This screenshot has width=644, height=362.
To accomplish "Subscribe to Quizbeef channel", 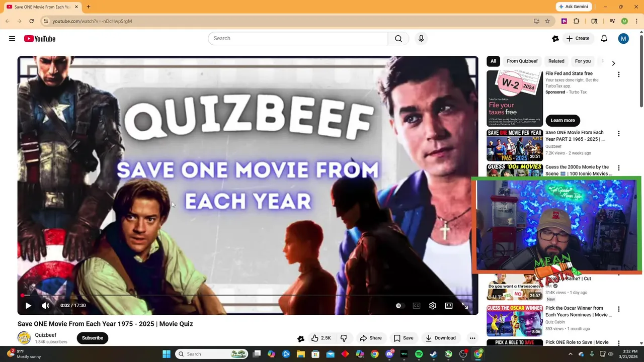I will pos(93,338).
